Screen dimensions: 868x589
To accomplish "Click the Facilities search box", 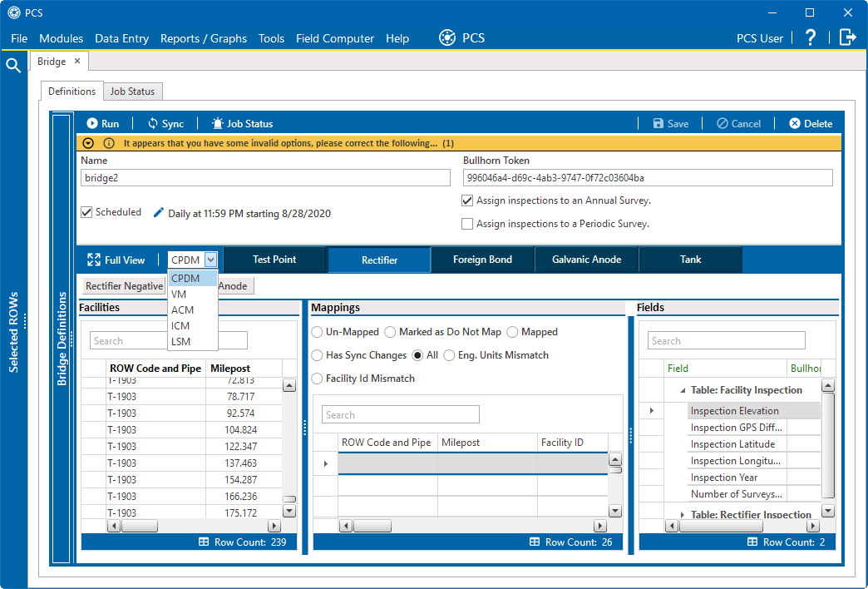I will (168, 341).
